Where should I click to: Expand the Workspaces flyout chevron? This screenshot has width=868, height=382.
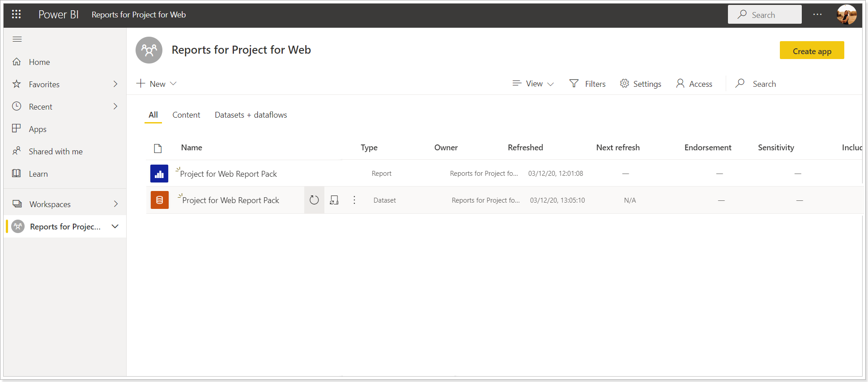116,204
